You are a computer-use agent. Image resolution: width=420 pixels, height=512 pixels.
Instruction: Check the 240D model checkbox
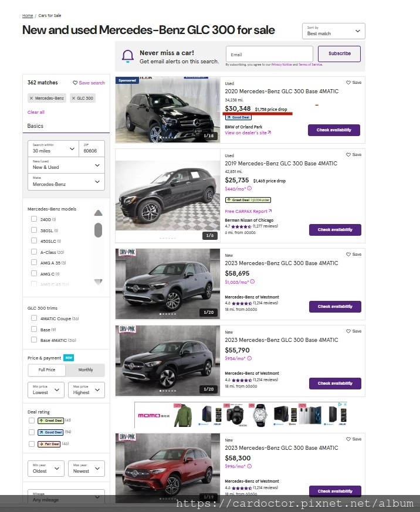[x=34, y=219]
